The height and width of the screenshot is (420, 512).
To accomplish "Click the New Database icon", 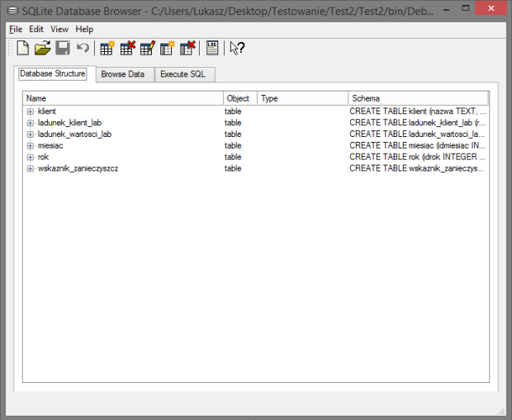I will coord(23,49).
